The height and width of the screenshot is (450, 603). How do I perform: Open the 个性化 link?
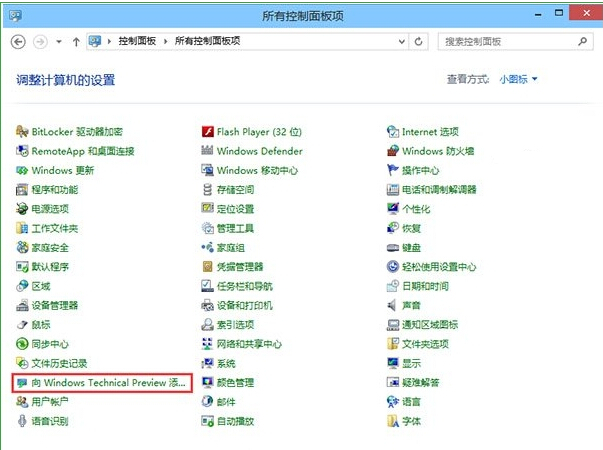pyautogui.click(x=416, y=209)
